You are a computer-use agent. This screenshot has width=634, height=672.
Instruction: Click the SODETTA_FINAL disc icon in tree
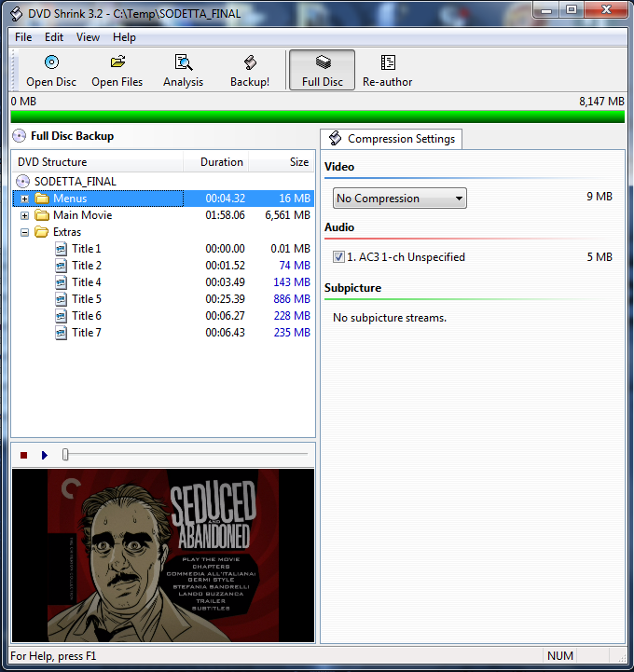coord(22,182)
